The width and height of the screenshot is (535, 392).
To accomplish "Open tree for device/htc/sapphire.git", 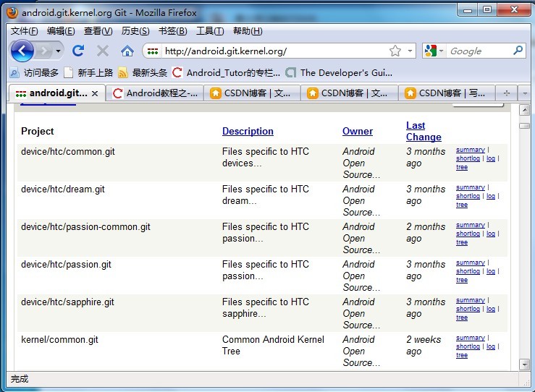I will click(x=462, y=318).
